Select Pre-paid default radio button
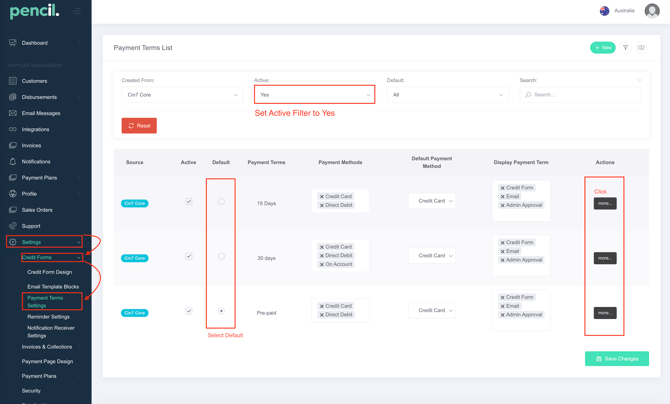Screen dimensions: 670x404 point(221,311)
